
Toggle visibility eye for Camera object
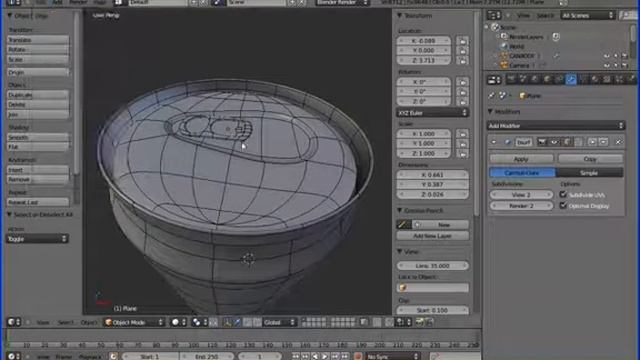click(x=607, y=65)
